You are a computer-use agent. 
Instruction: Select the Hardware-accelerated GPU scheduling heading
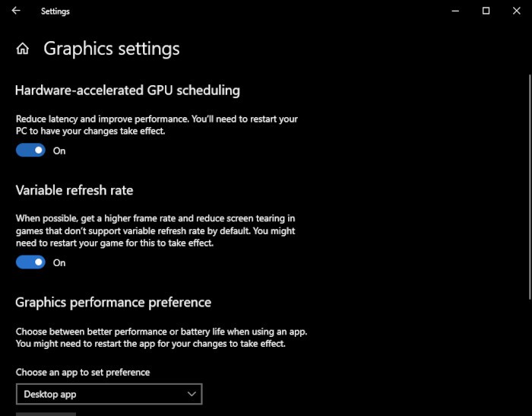(128, 91)
